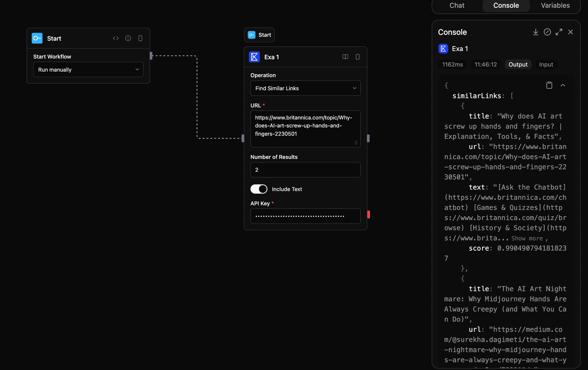Open the Start Workflow trigger dropdown

[x=88, y=70]
